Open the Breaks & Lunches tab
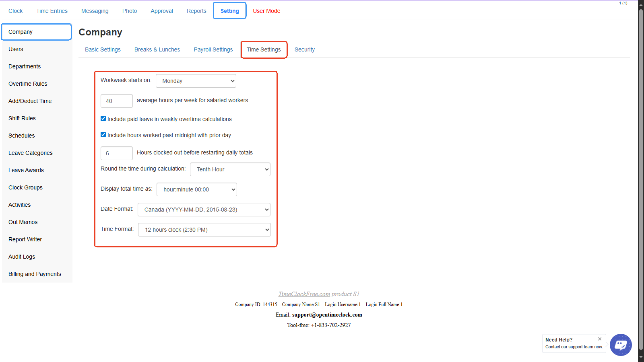This screenshot has width=644, height=362. tap(157, 49)
